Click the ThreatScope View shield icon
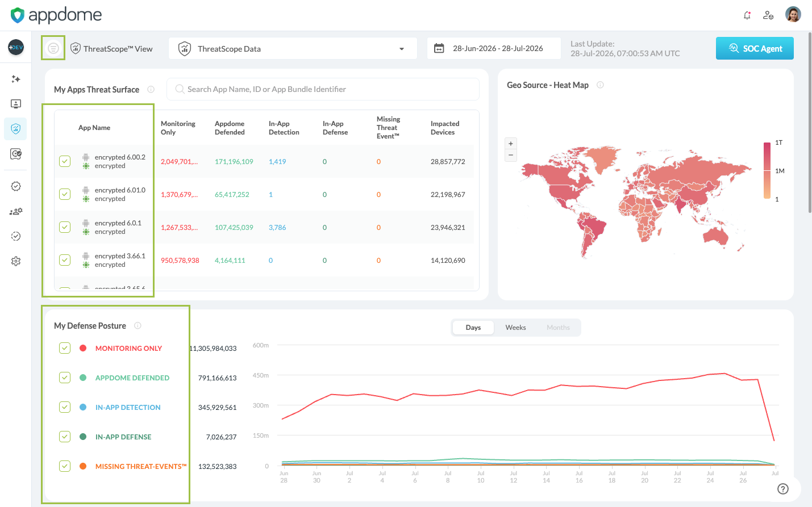The image size is (812, 507). [76, 48]
